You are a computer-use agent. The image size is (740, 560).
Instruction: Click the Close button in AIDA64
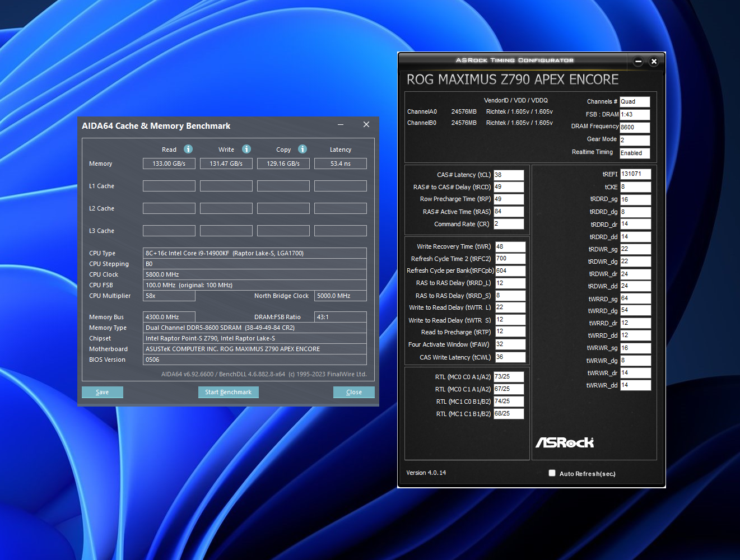(x=354, y=392)
